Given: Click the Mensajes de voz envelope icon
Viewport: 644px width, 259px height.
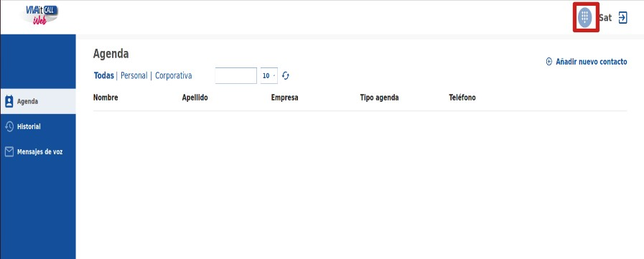Looking at the screenshot, I should (x=9, y=152).
